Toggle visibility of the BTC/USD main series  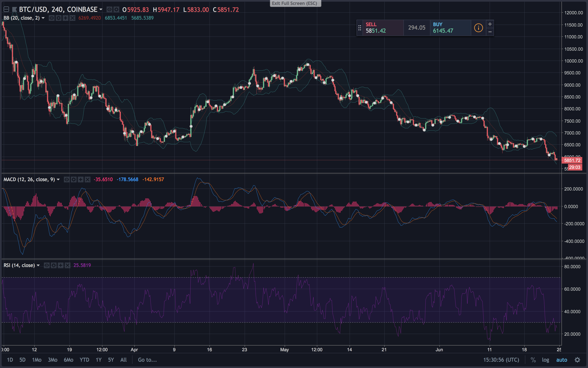109,9
